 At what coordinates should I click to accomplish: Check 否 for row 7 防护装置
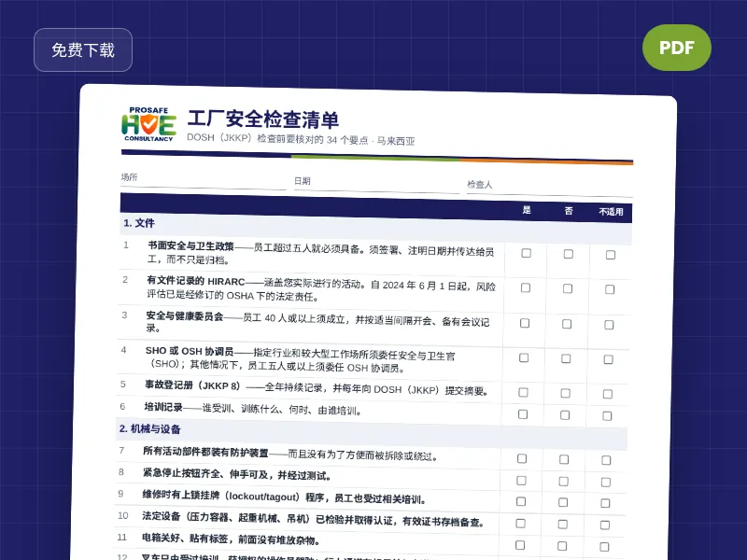pos(564,459)
